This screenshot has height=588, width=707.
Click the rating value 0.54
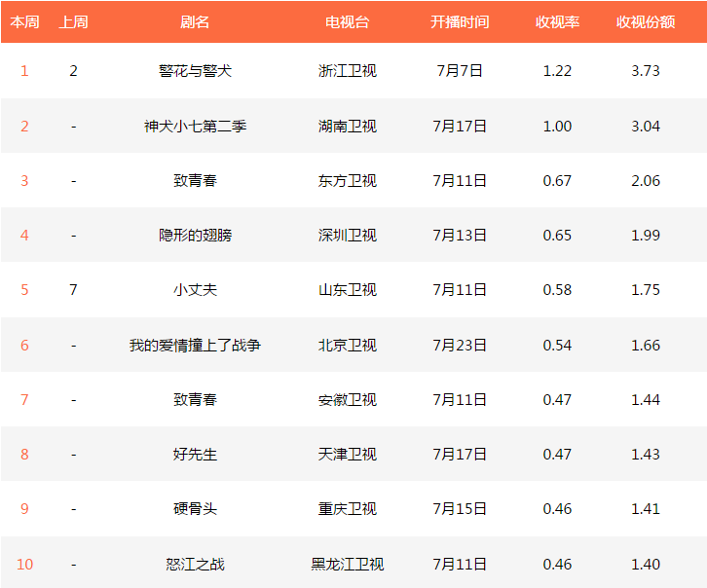[x=557, y=346]
